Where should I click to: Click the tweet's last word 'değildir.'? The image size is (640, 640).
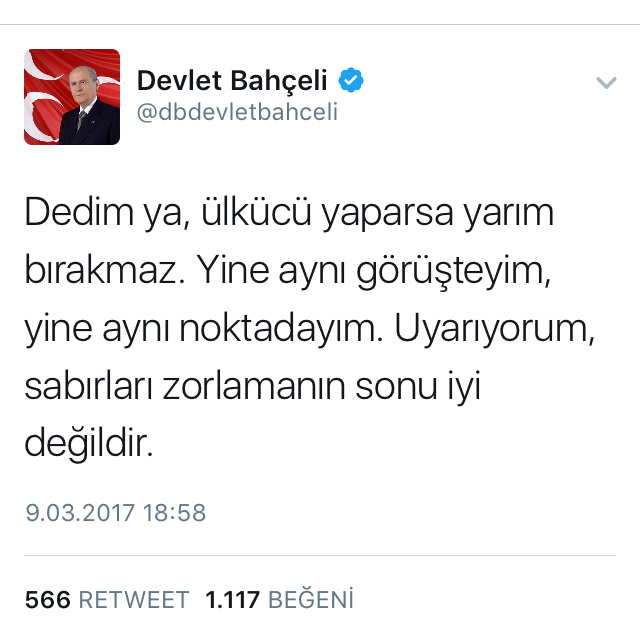pos(89,444)
